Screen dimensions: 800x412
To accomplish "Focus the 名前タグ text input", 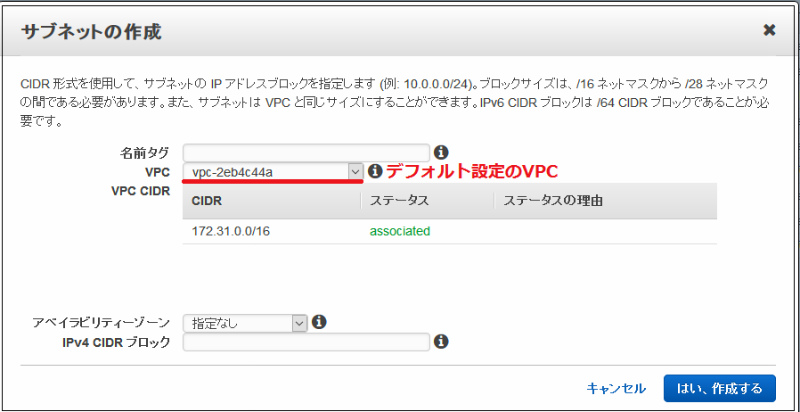I will 306,153.
